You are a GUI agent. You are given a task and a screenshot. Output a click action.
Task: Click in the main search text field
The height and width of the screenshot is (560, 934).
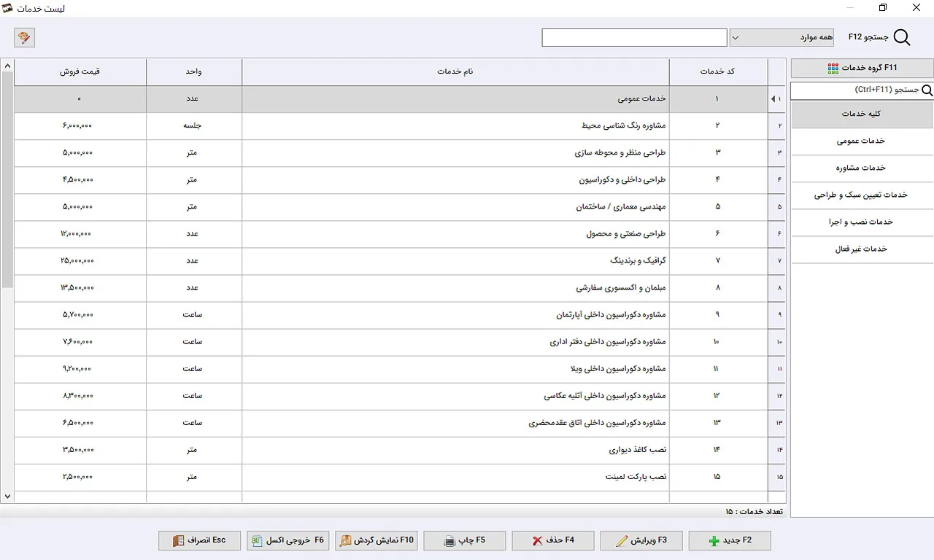point(634,37)
